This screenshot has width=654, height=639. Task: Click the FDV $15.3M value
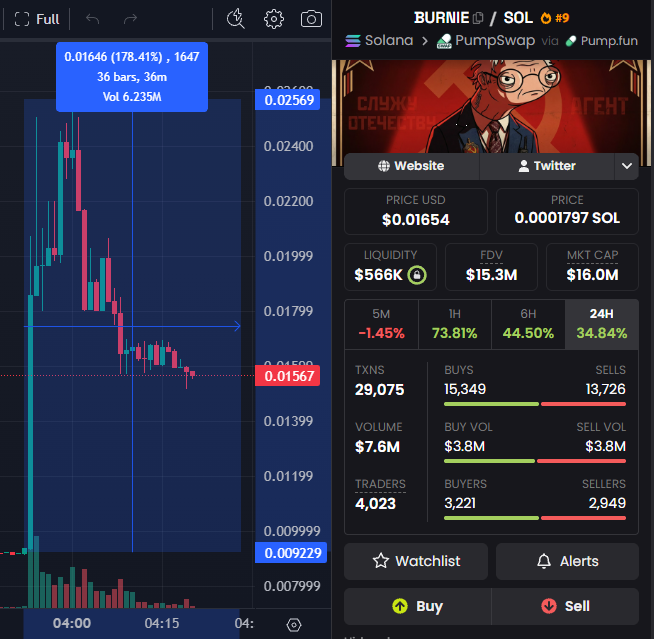491,275
